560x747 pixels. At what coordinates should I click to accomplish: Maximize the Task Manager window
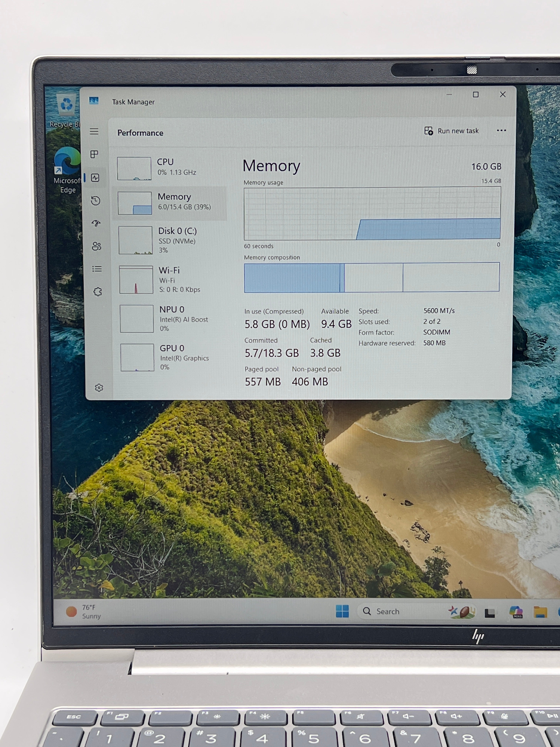coord(476,94)
